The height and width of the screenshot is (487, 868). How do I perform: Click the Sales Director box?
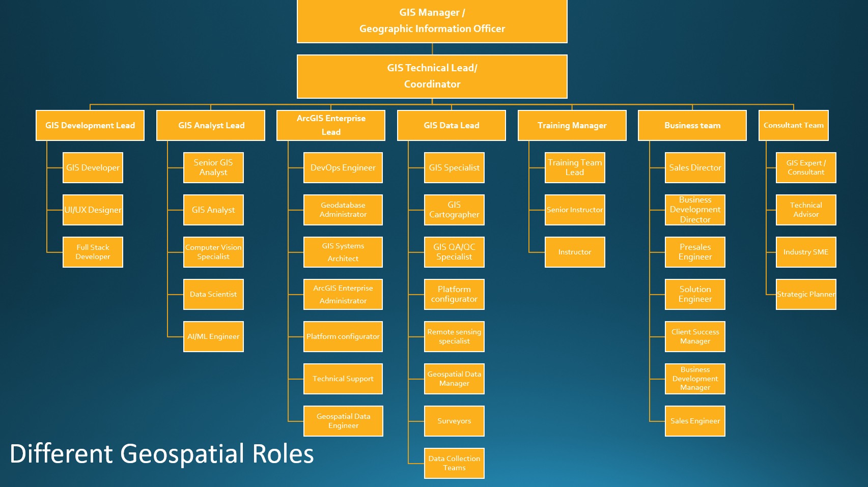(695, 167)
